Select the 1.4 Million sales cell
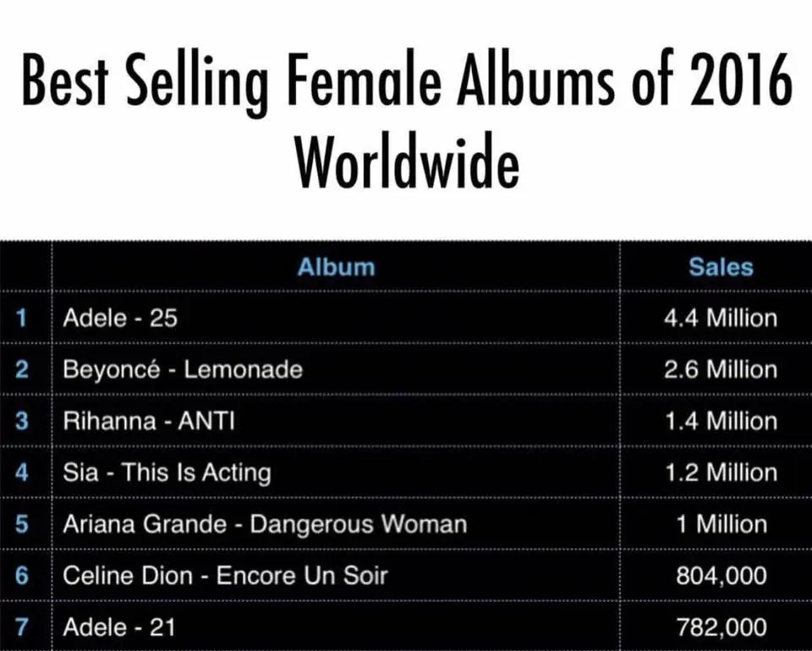This screenshot has width=812, height=651. point(720,421)
